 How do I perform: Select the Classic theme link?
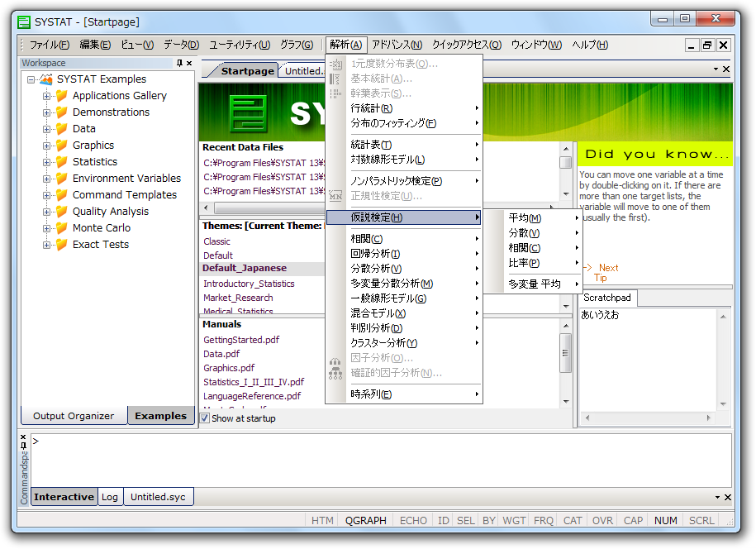[217, 241]
